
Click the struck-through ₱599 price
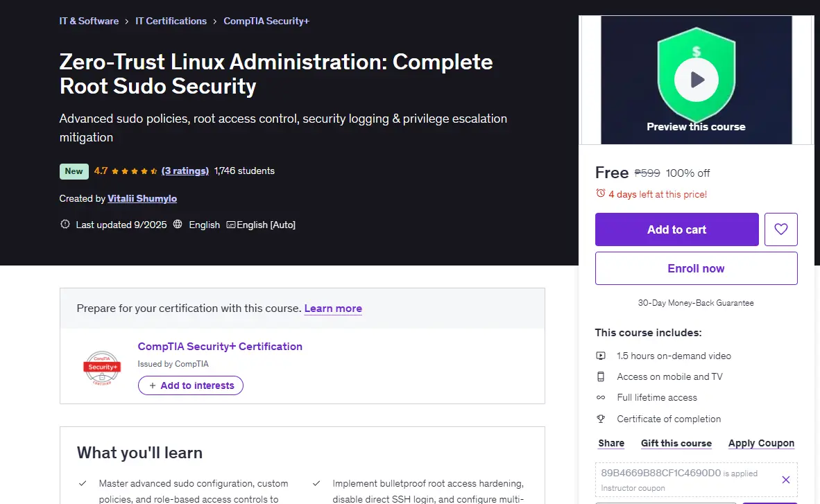point(647,173)
